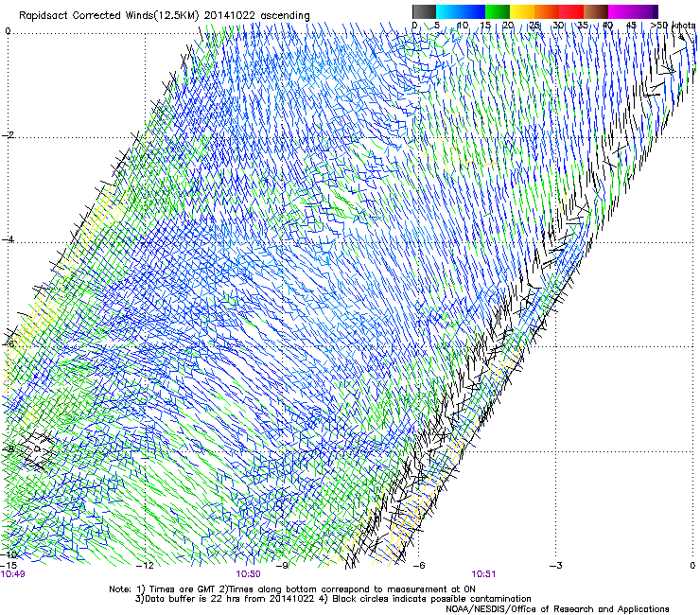This screenshot has width=700, height=615.
Task: Click the green 15-20 knots legend swatch
Action: pos(498,11)
